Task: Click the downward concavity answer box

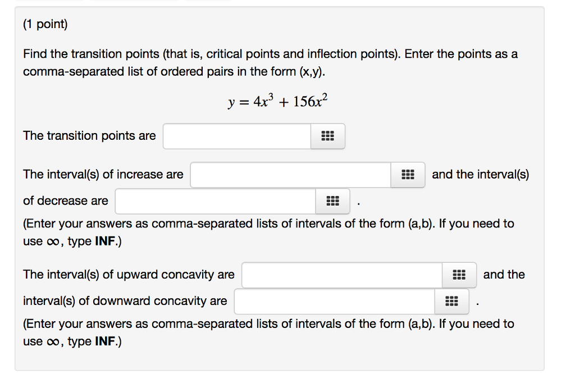Action: coord(334,301)
